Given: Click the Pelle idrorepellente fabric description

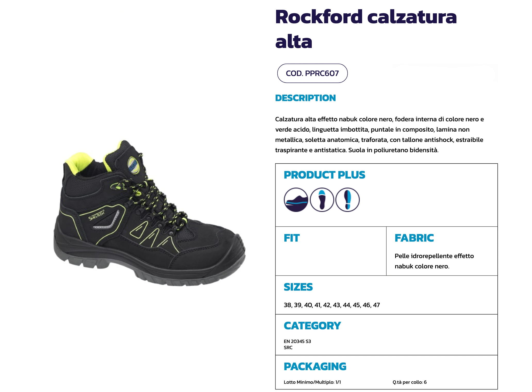Looking at the screenshot, I should click(434, 261).
